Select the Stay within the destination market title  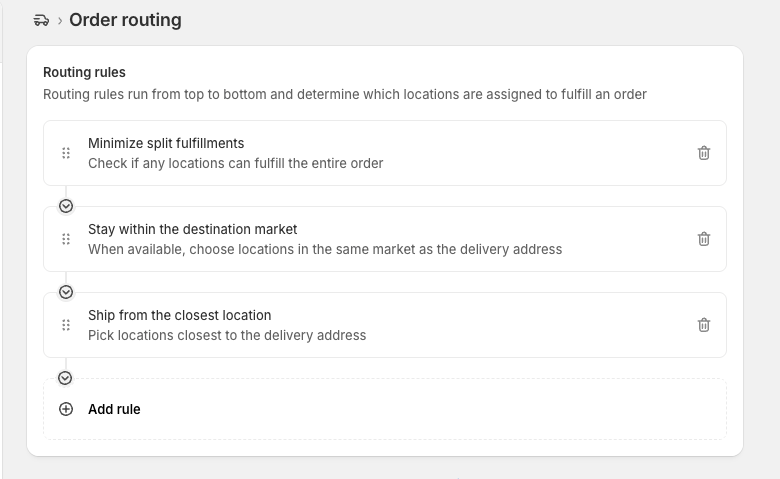click(x=193, y=229)
